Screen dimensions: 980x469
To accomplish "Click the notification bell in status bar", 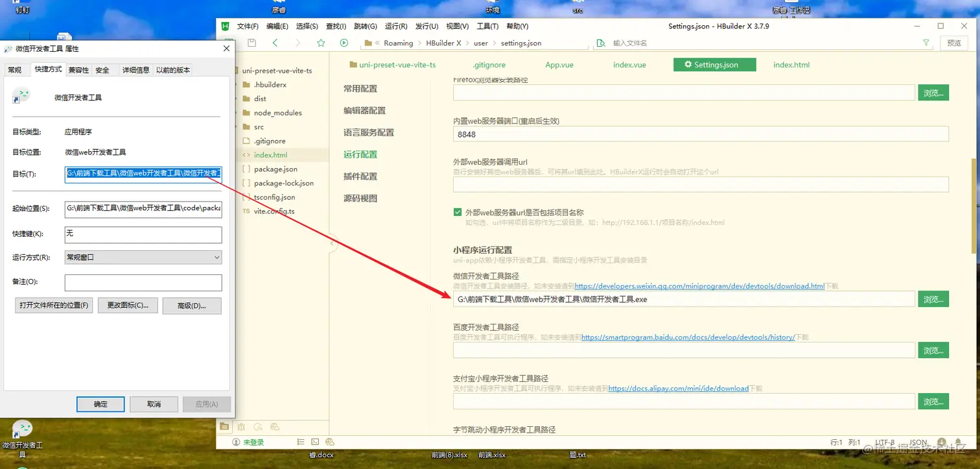I will tap(959, 442).
